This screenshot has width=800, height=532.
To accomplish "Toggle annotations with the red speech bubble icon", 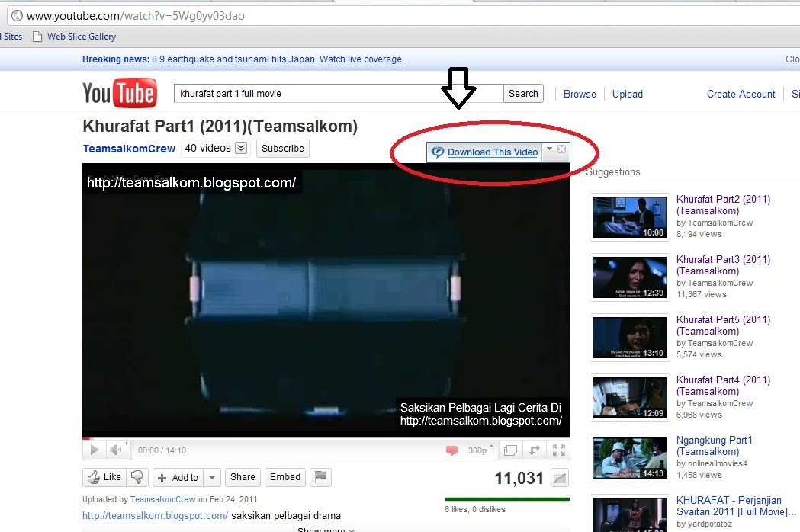I will click(451, 450).
